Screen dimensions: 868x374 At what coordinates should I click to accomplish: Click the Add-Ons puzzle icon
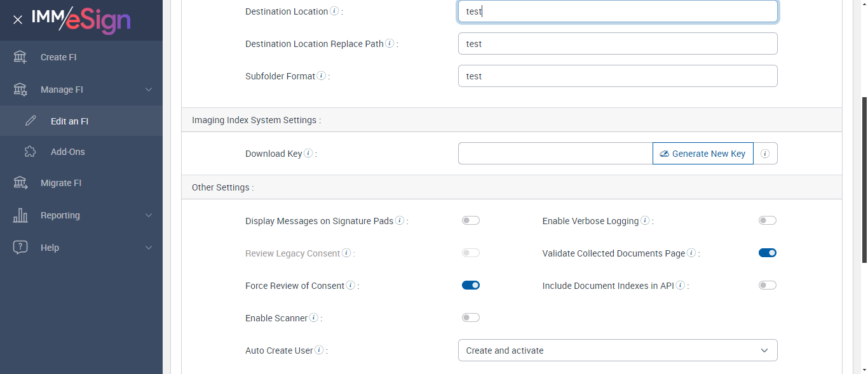pos(30,152)
